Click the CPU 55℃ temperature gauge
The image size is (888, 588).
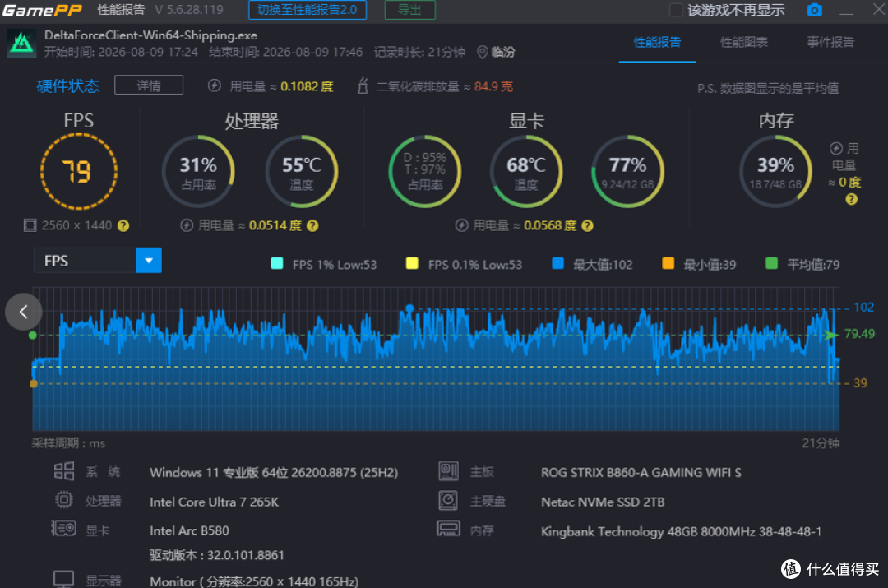click(x=301, y=172)
